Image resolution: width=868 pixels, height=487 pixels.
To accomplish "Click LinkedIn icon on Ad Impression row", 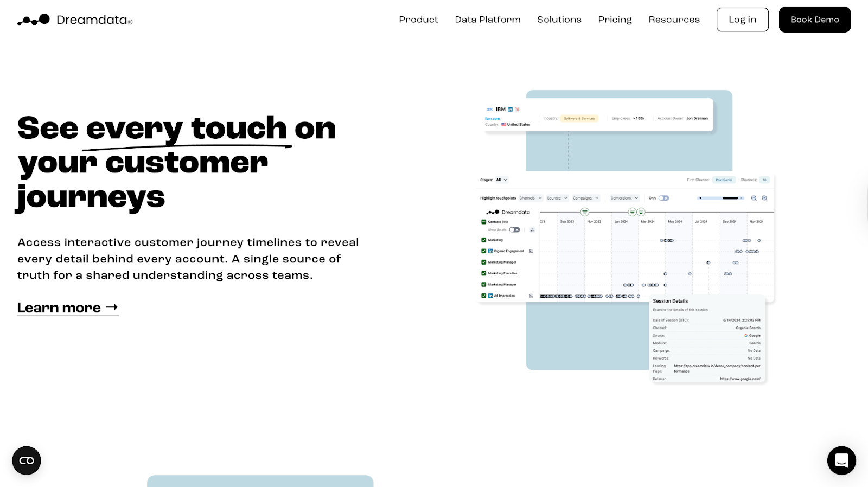I will pyautogui.click(x=490, y=296).
